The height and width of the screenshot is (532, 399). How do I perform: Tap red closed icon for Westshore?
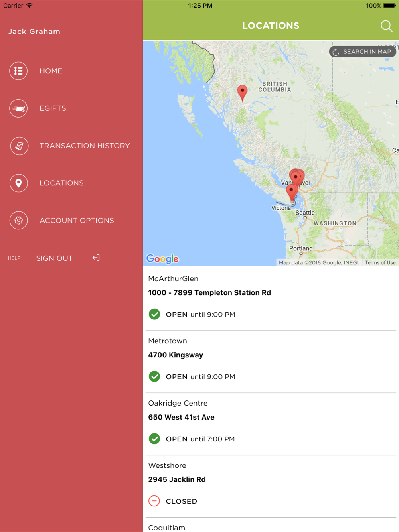(154, 501)
